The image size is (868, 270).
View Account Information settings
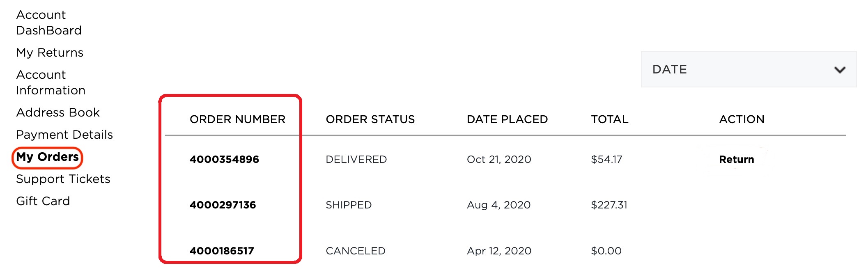pos(50,82)
